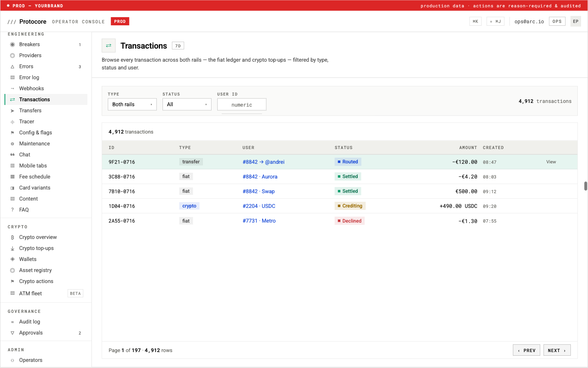Click the Webhooks arrow icon
The height and width of the screenshot is (368, 588).
pos(12,89)
